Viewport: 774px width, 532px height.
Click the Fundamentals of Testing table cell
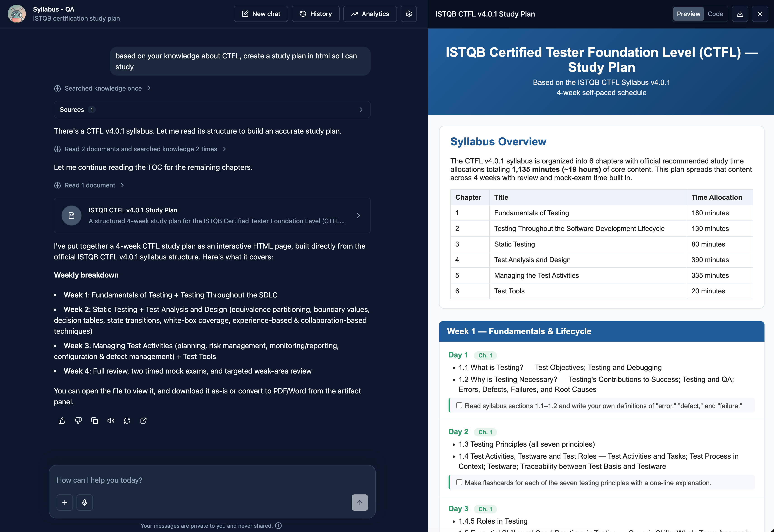pos(588,213)
